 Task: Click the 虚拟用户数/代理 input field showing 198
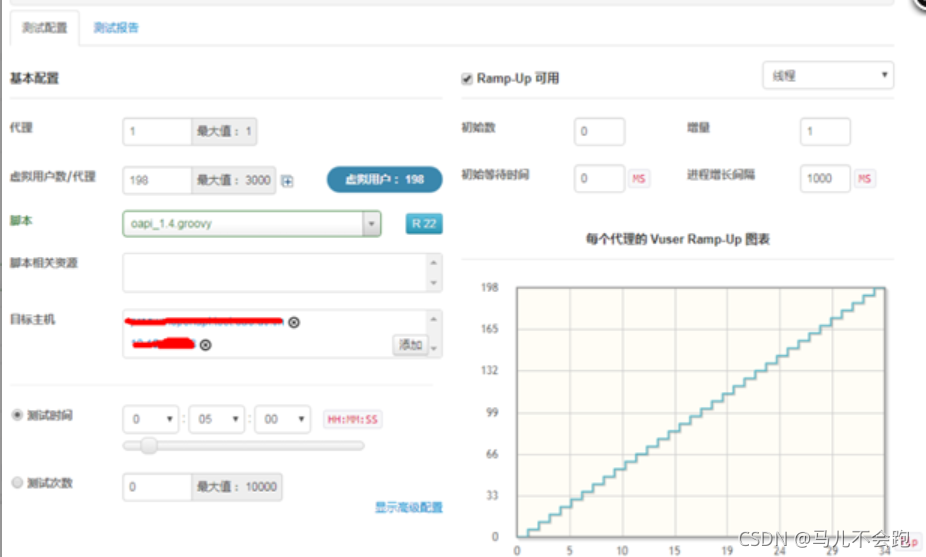coord(157,180)
